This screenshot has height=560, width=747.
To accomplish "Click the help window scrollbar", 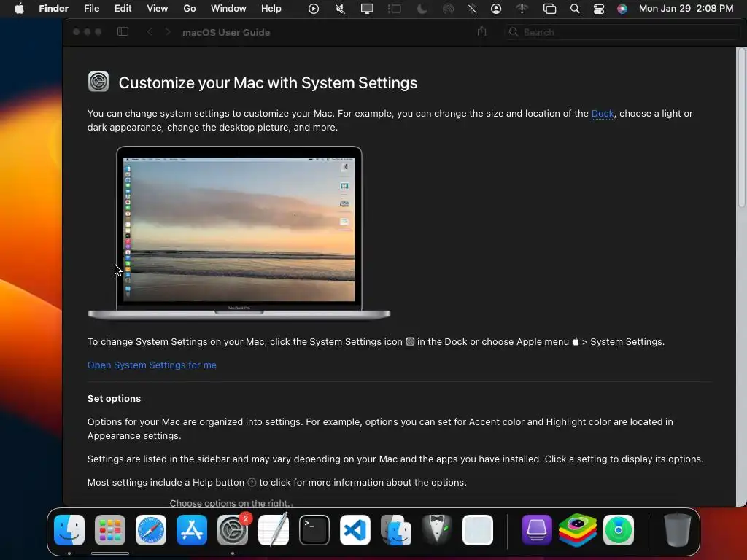I will 741,128.
